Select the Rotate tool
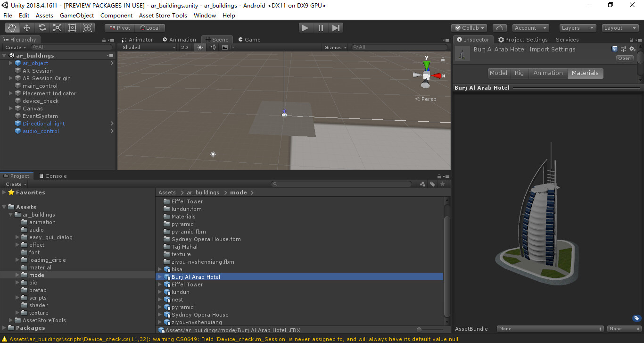The image size is (644, 343). point(42,27)
